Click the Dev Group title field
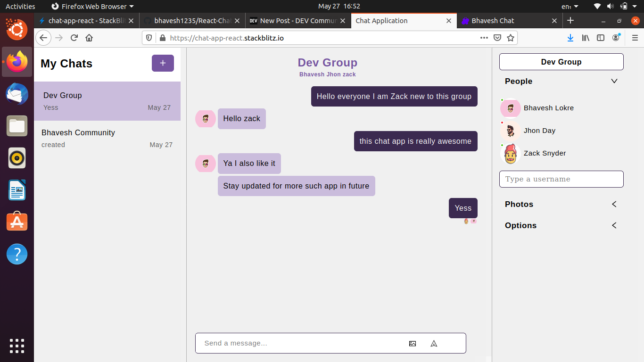Image resolution: width=644 pixels, height=362 pixels. coord(561,62)
